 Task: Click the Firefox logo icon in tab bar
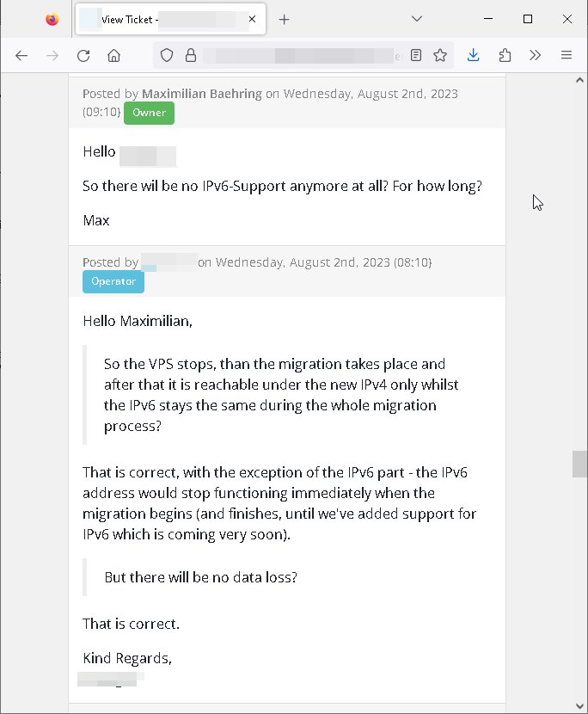(x=52, y=19)
